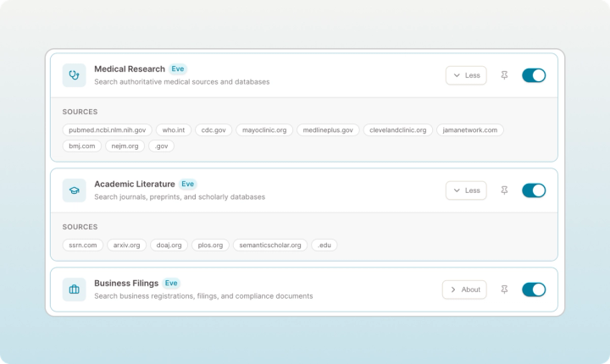Click the Eve badge next to Academic Literature

tap(187, 184)
